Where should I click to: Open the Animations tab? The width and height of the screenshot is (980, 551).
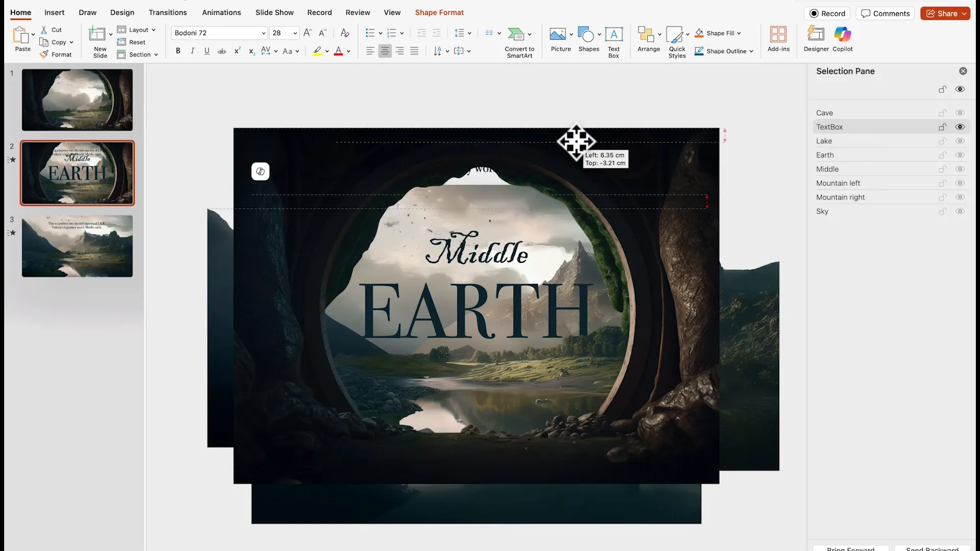pyautogui.click(x=221, y=12)
